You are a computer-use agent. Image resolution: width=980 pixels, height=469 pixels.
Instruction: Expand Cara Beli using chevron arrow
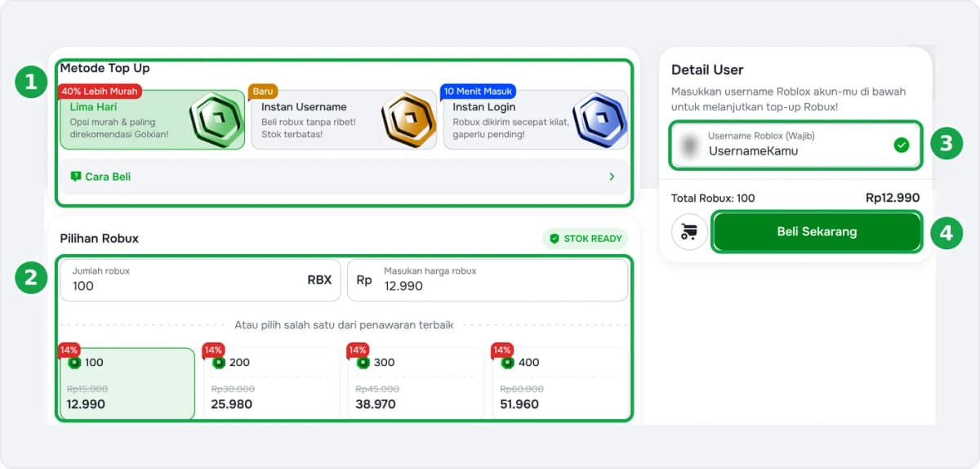[612, 176]
